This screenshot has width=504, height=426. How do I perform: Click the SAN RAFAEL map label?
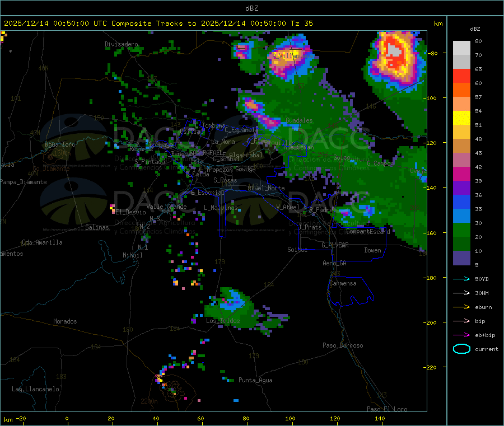pos(206,152)
